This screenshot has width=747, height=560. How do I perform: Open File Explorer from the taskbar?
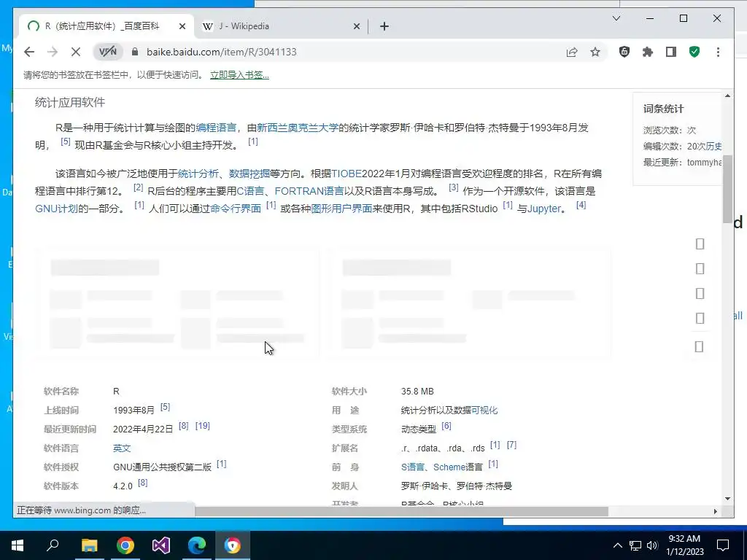(x=89, y=545)
